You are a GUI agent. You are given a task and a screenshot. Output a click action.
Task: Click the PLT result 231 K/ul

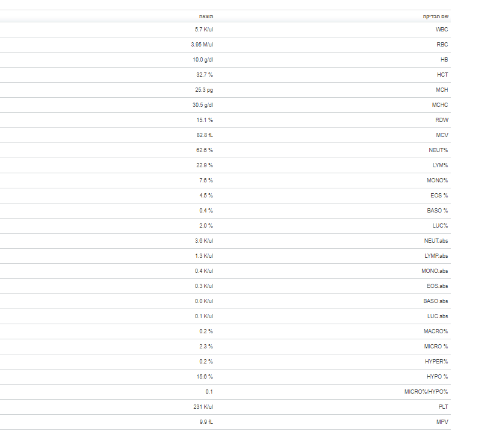[203, 407]
